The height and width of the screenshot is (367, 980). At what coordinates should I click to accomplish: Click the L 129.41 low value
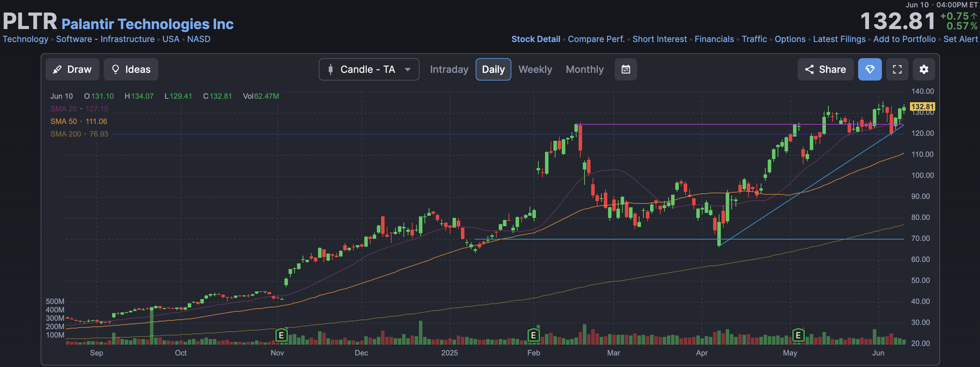[x=178, y=96]
